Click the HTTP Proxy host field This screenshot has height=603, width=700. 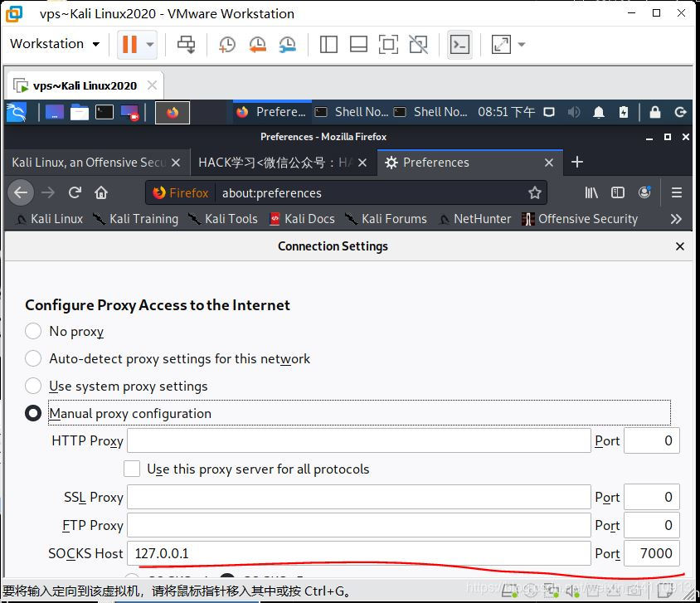pos(359,440)
